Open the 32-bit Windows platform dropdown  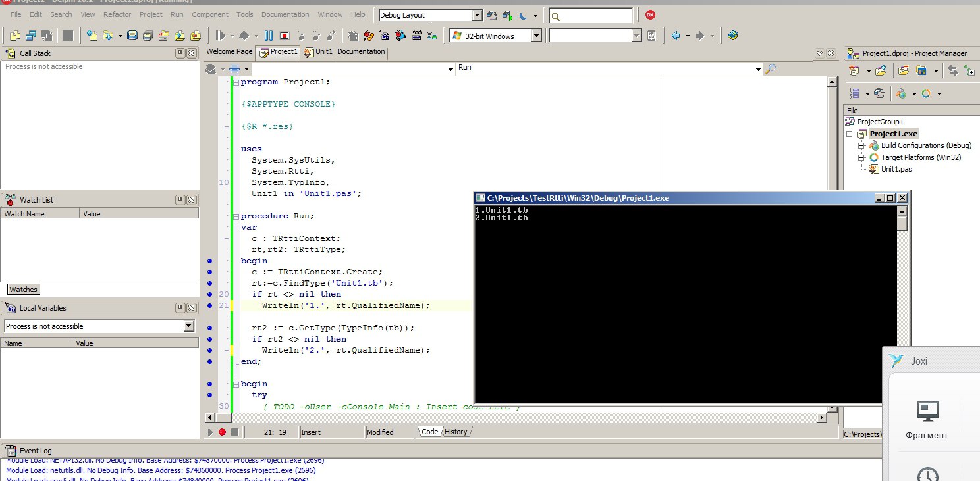[536, 36]
